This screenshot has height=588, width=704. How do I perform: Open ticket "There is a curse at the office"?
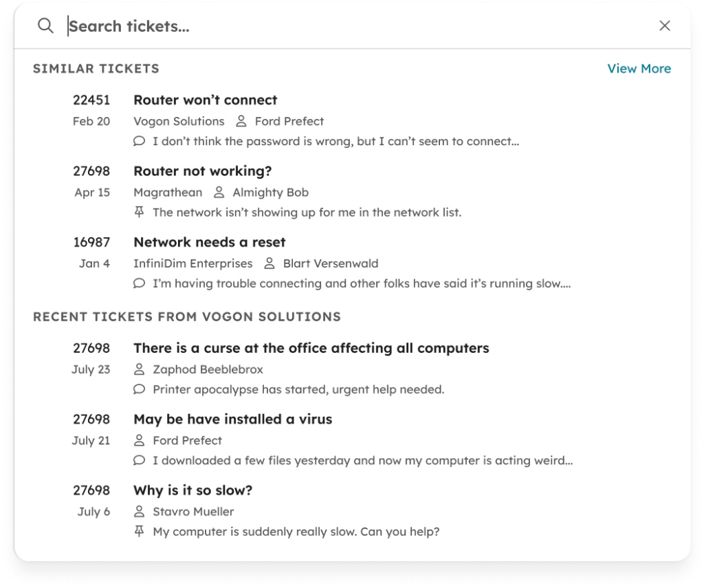[x=311, y=348]
